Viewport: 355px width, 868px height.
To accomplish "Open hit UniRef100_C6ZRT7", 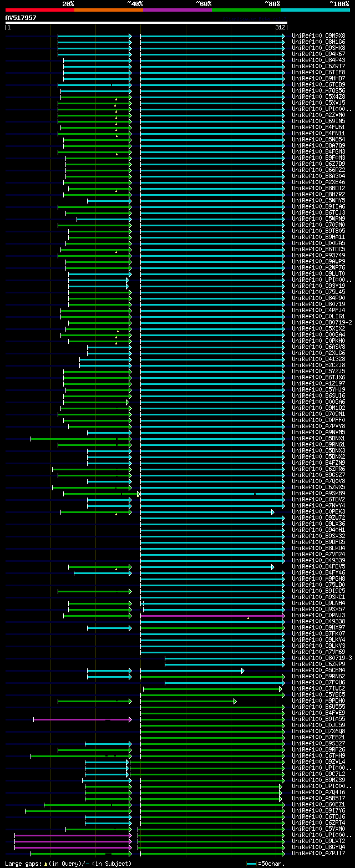I will pos(318,66).
